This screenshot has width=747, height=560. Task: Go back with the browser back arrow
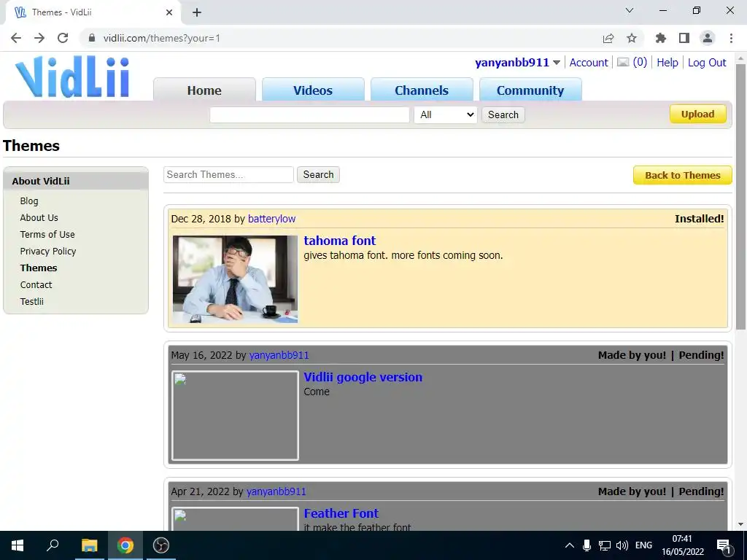tap(16, 38)
